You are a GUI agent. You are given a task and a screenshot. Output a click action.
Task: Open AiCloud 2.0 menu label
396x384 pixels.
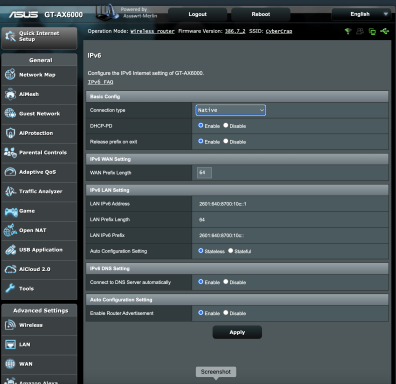coord(35,269)
